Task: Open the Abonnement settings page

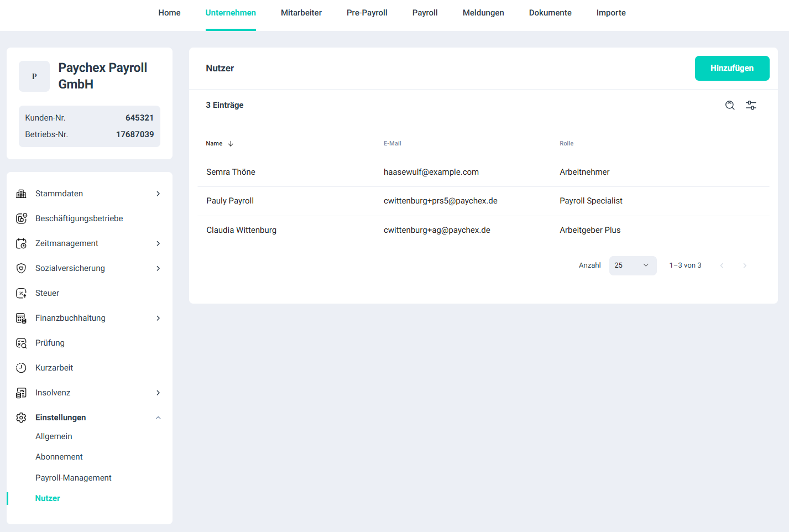Action: click(x=59, y=457)
